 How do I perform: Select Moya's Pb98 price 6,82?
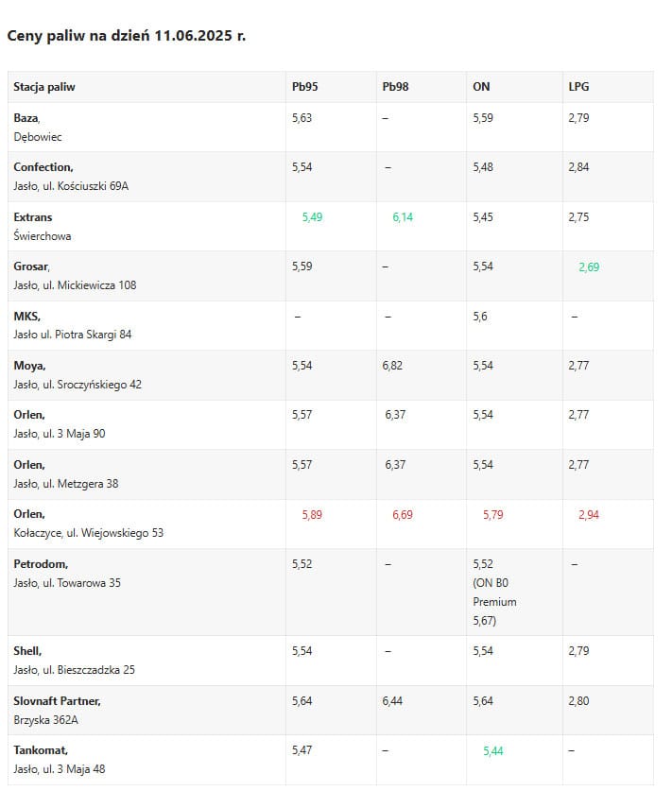point(392,366)
